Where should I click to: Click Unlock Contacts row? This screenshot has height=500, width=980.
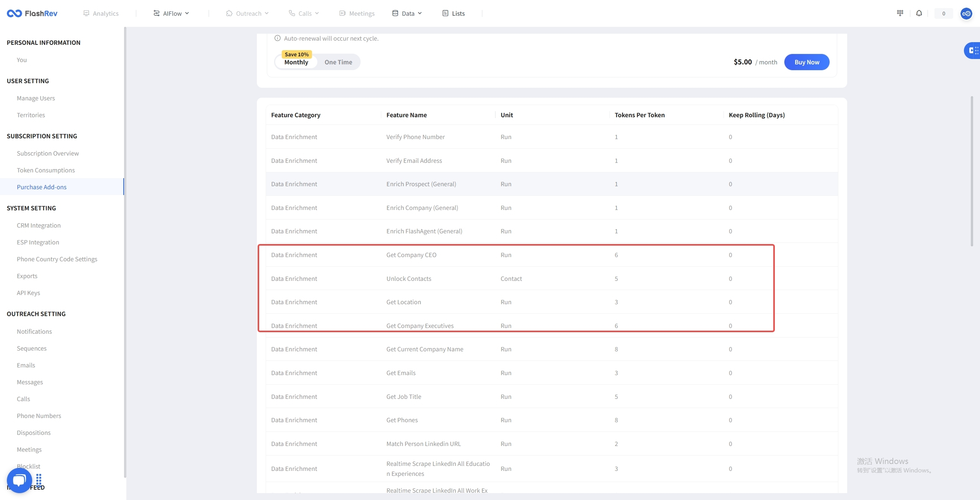pyautogui.click(x=552, y=279)
